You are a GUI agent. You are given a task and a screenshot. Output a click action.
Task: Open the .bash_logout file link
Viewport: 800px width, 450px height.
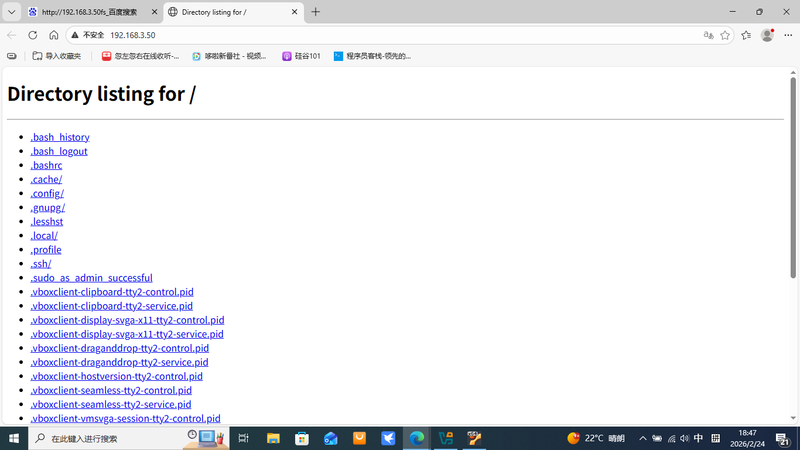coord(59,152)
